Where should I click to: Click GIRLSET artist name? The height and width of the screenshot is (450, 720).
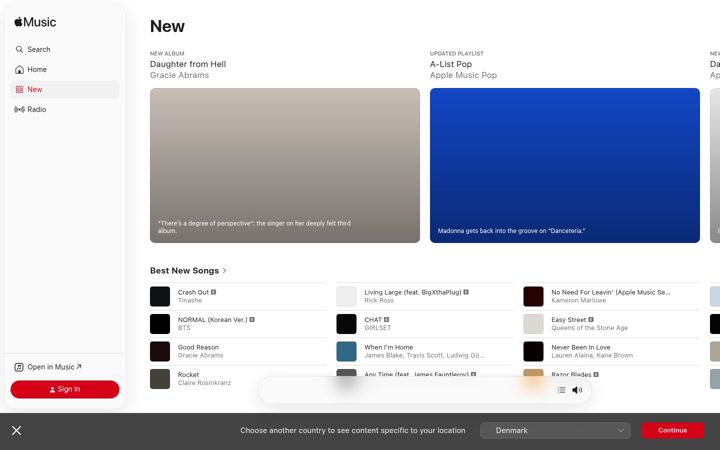377,328
